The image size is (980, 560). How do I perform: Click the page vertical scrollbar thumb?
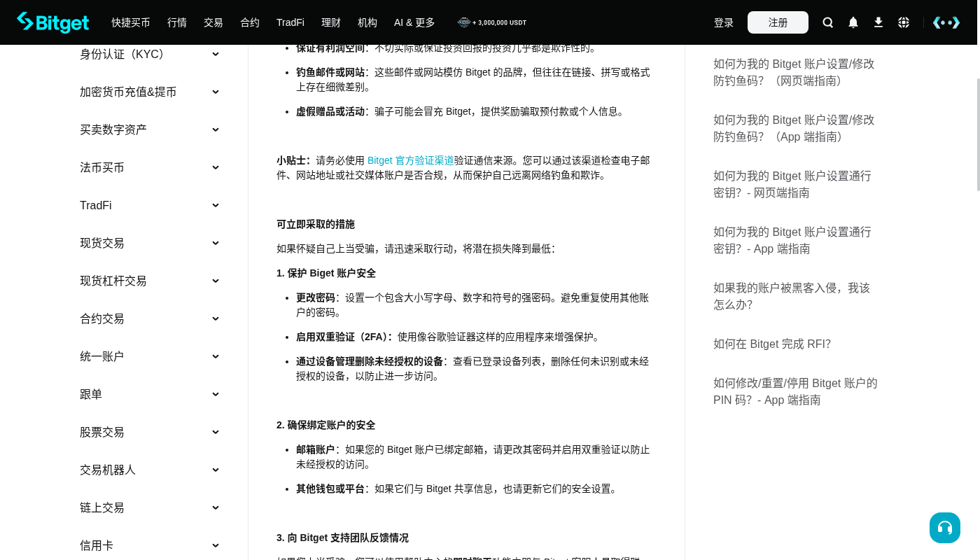tap(979, 134)
